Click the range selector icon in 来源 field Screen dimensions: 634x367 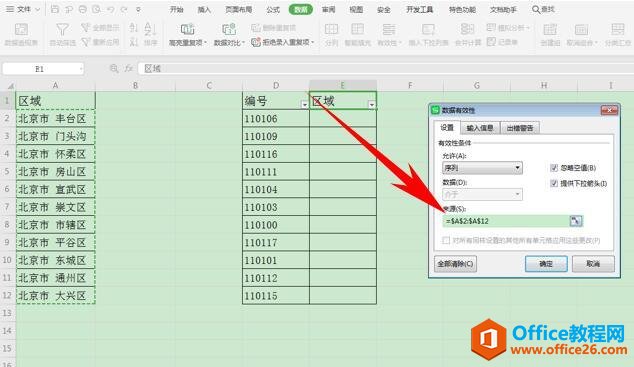[x=575, y=221]
